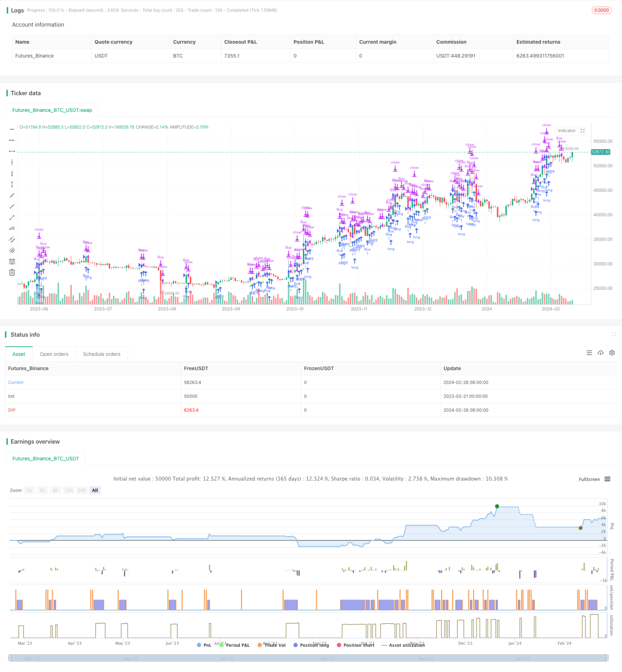Screen dimensions: 622x672
Task: Click the cloud download icon in Status info
Action: (600, 353)
